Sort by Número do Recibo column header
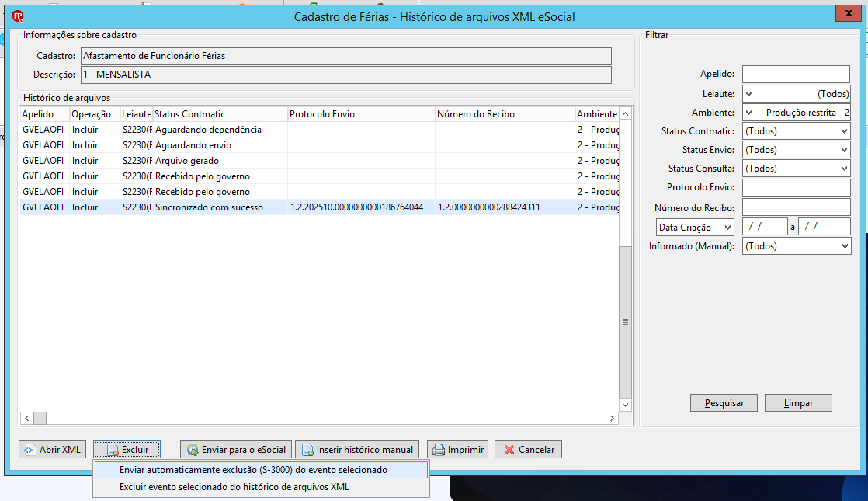 point(505,114)
